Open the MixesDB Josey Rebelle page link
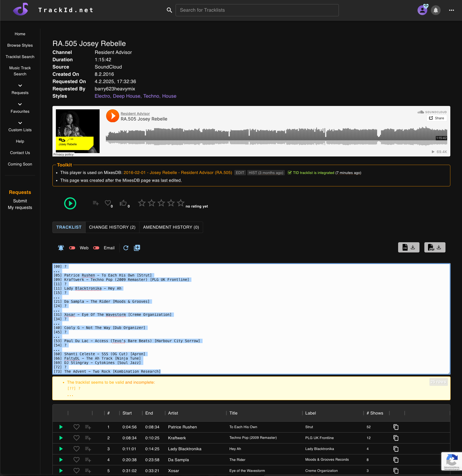Image resolution: width=462 pixels, height=476 pixels. point(178,173)
